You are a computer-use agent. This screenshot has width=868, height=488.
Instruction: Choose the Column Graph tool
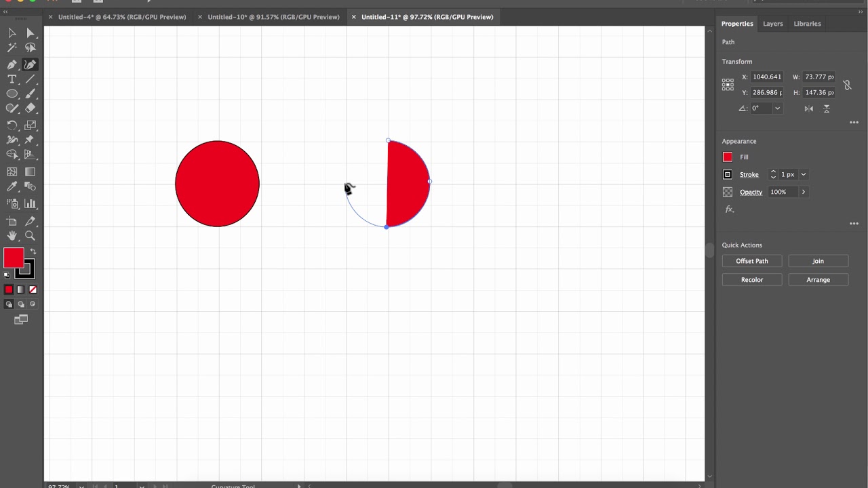pyautogui.click(x=31, y=203)
